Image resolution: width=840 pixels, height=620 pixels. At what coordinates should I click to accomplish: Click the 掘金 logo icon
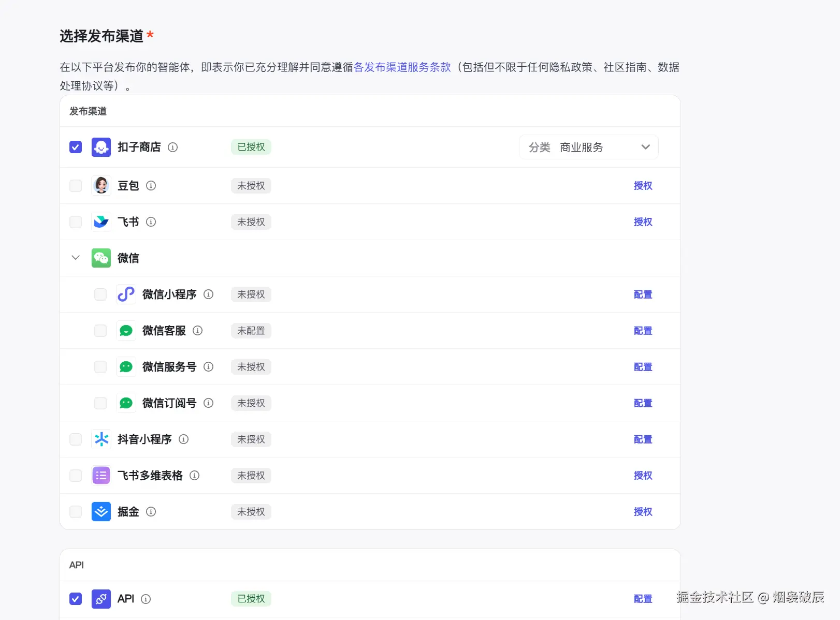(101, 511)
